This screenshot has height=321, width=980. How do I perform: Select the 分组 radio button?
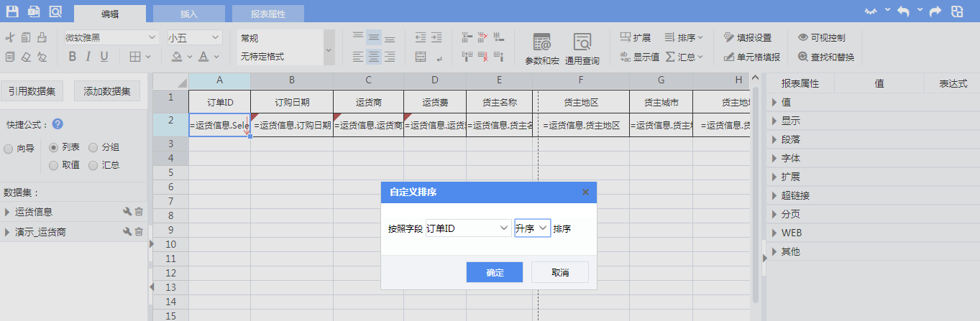pos(93,147)
